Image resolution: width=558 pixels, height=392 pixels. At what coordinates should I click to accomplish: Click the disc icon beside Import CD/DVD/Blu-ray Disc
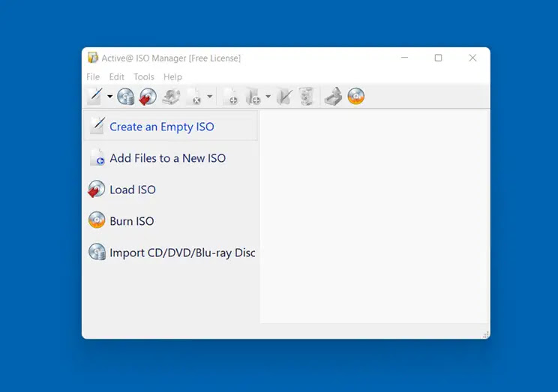(97, 252)
